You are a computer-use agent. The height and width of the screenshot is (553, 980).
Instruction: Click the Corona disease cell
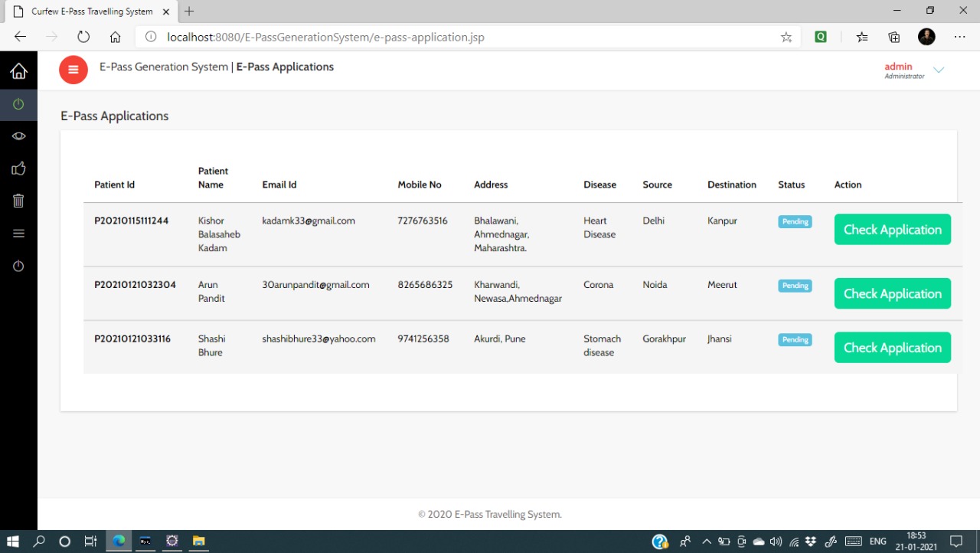[x=598, y=285]
